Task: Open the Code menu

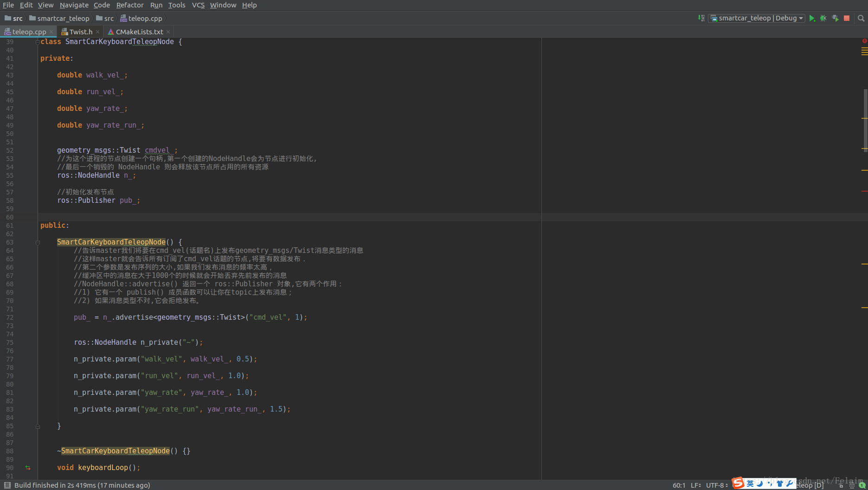Action: 102,5
